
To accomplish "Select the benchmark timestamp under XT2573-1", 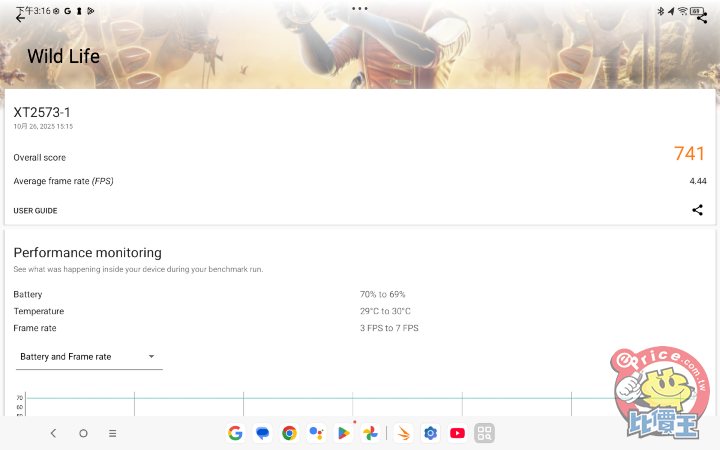I will click(43, 126).
